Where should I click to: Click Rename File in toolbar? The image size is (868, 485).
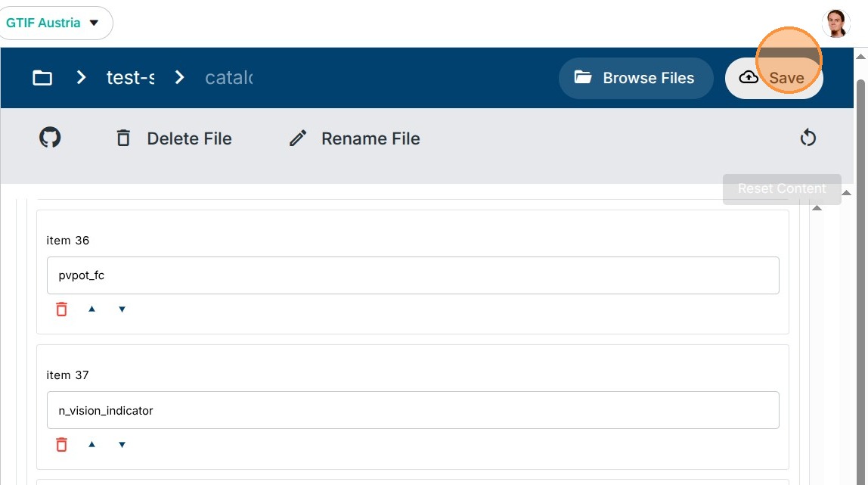click(355, 138)
